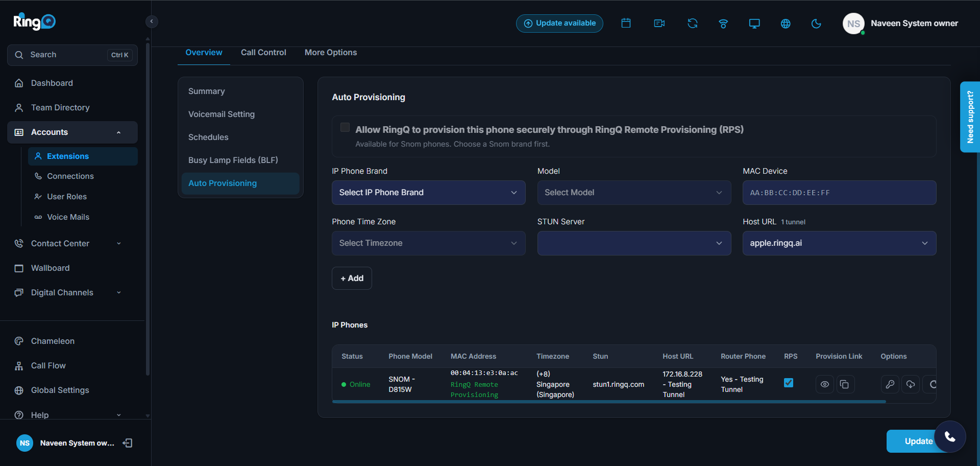Click the logout icon beside Naveen System owner
980x466 pixels.
[128, 443]
